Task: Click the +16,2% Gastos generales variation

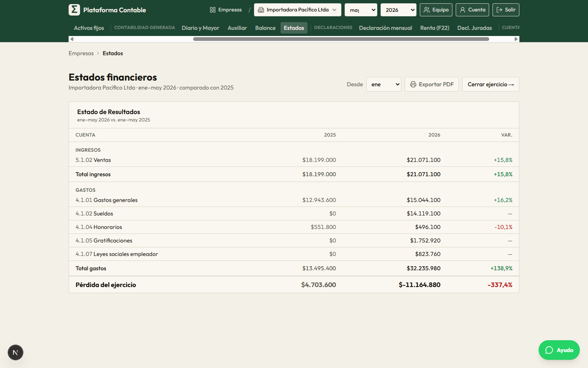Action: pyautogui.click(x=503, y=200)
